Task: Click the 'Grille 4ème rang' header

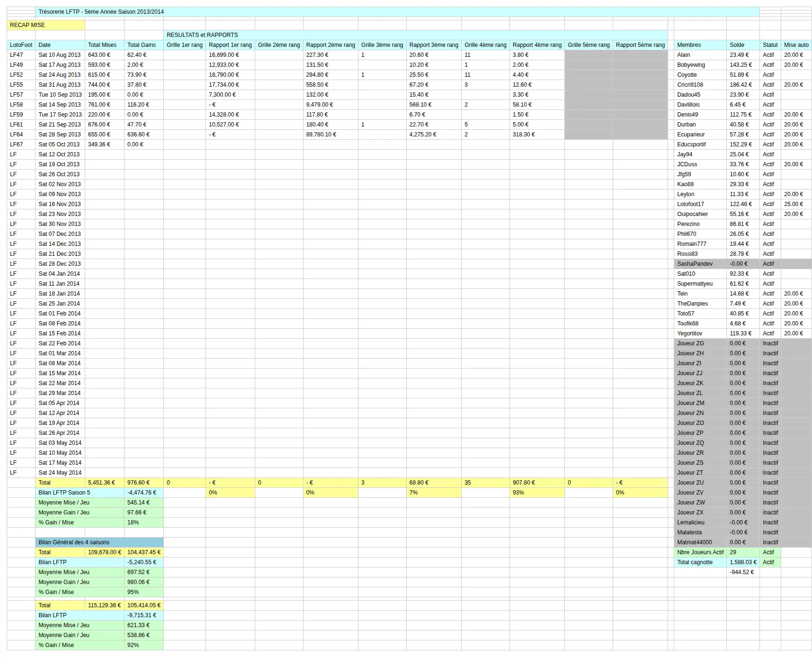Action: tap(485, 45)
